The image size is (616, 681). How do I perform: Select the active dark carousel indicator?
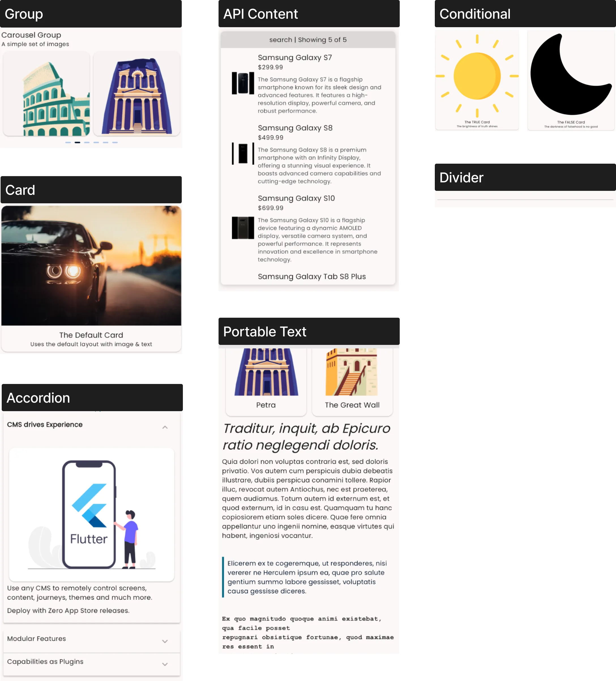coord(77,142)
